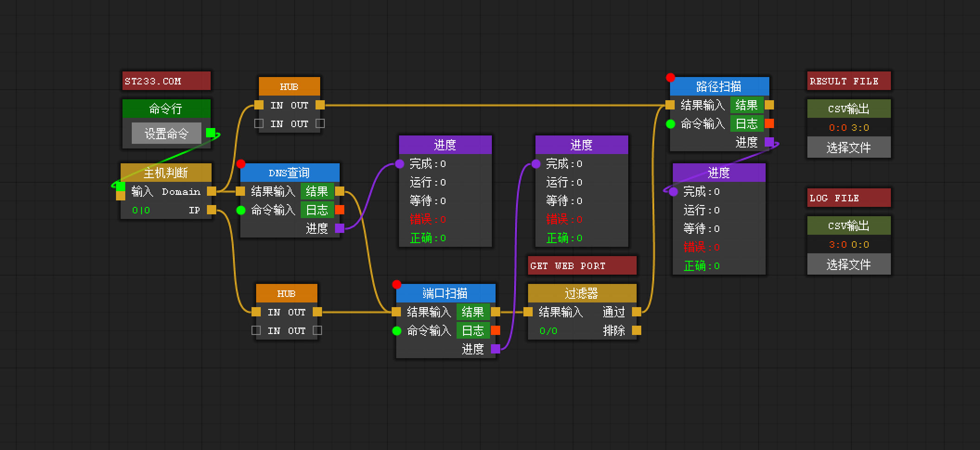Screen dimensions: 980x450
Task: Click 选择文件 under the LOG FILE label
Action: (x=849, y=264)
